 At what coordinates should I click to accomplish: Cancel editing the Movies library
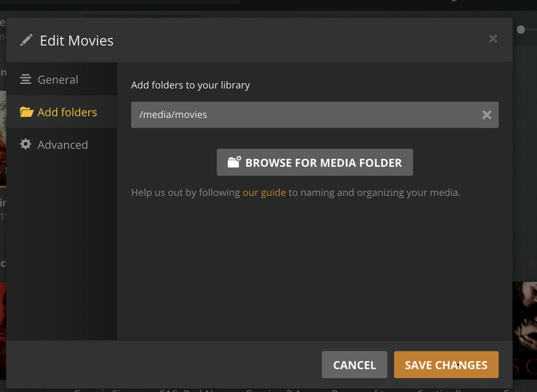[355, 365]
